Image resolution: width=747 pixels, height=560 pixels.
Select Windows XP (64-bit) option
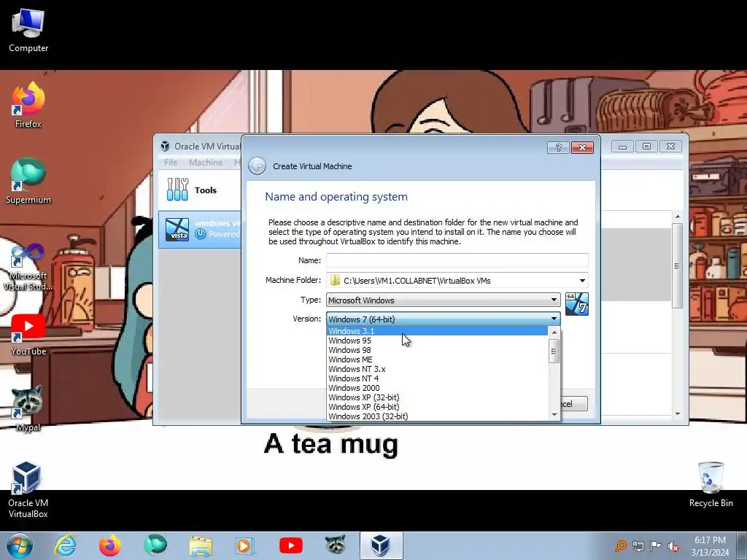[437, 407]
